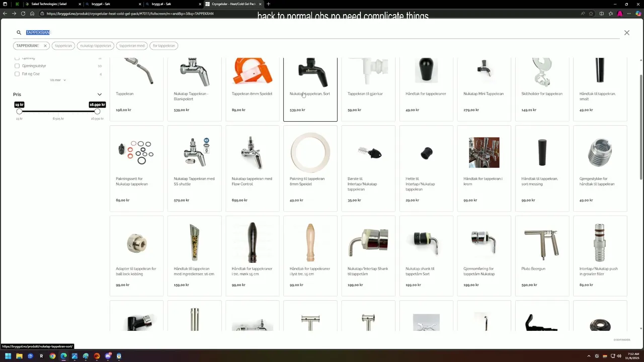The height and width of the screenshot is (362, 644).
Task: Open Adapter til tappekran for ball lock
Action: (136, 256)
